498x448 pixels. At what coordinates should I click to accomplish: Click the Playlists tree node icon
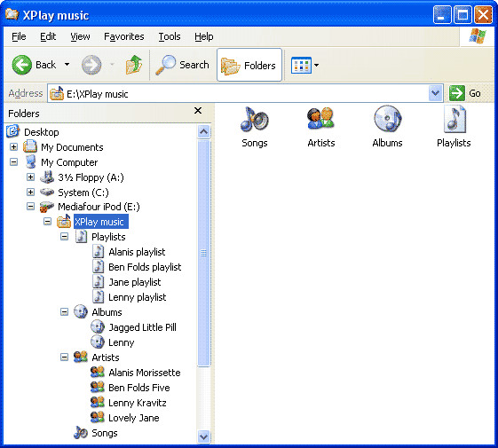point(82,237)
